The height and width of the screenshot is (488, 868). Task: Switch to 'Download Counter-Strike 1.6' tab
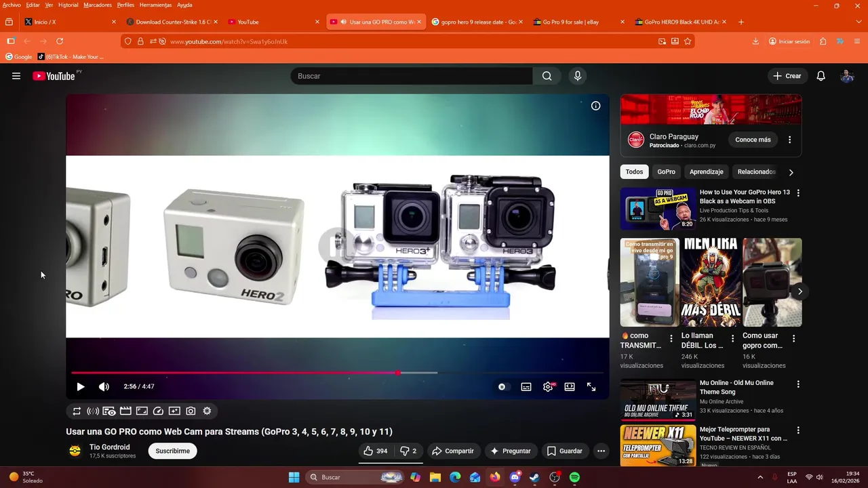pos(172,22)
